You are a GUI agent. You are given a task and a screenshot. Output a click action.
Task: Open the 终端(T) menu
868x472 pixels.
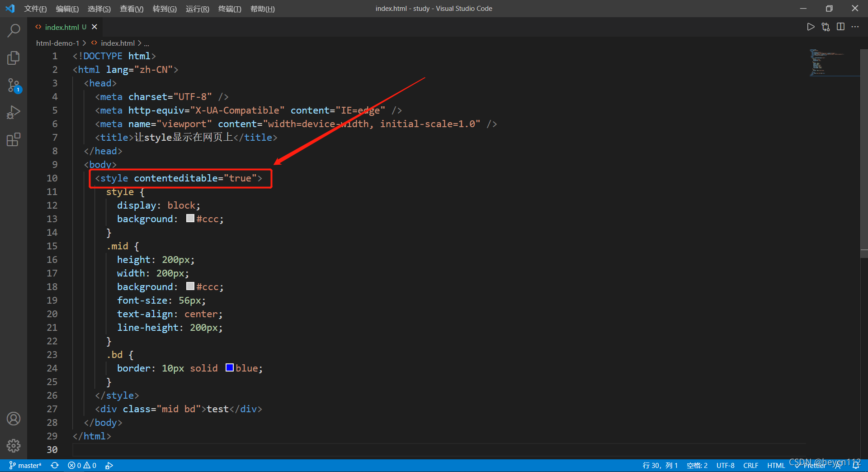(x=230, y=9)
